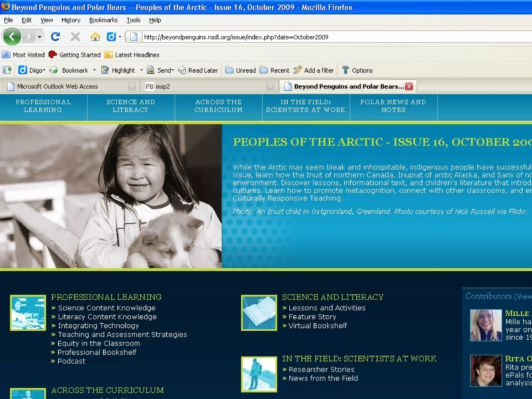Click the Home house icon
This screenshot has width=532, height=399.
(95, 37)
